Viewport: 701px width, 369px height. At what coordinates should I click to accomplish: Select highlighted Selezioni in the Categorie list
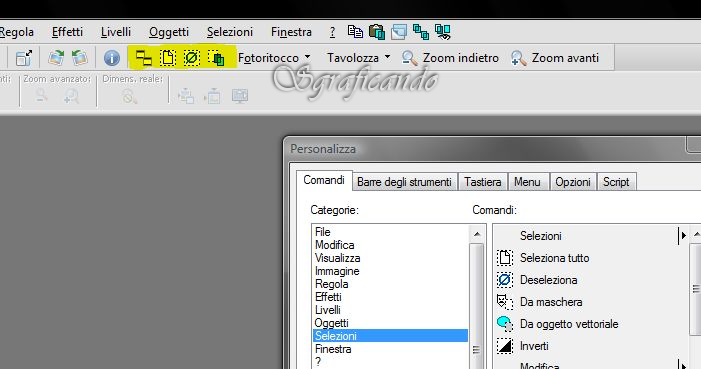click(x=390, y=335)
